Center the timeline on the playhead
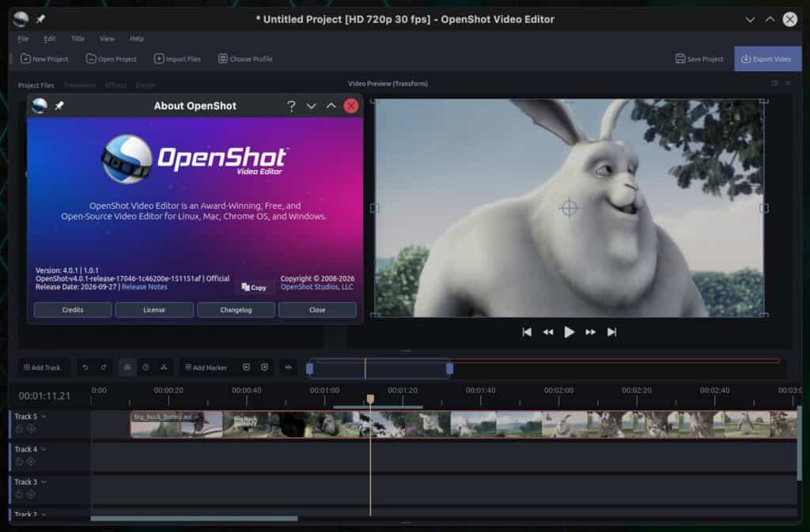 coord(288,368)
